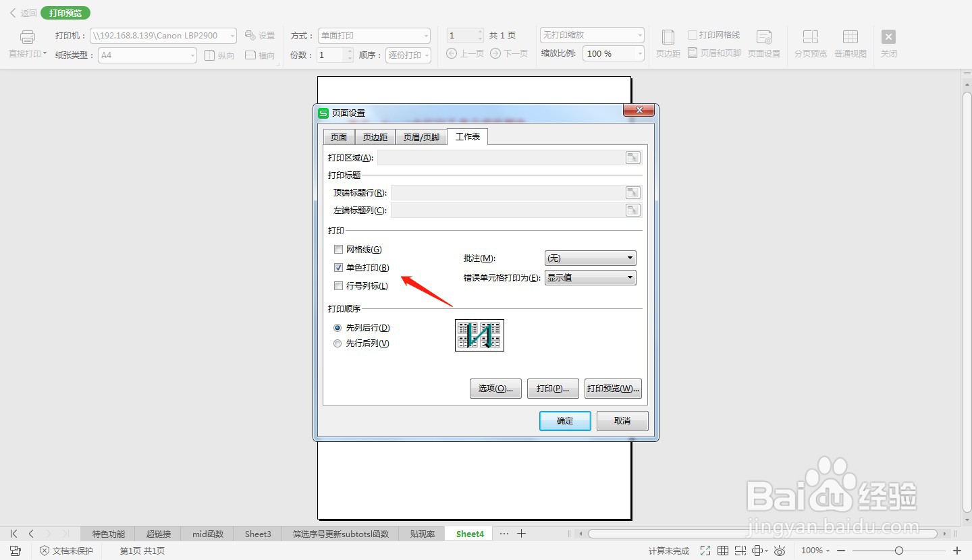Viewport: 972px width, 560px height.
Task: Open cell errors print-as dropdown
Action: pos(590,277)
